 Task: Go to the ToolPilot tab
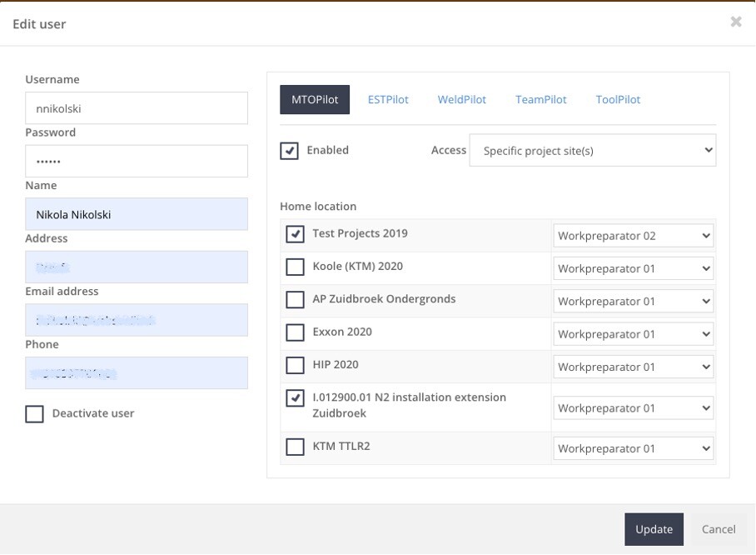618,99
